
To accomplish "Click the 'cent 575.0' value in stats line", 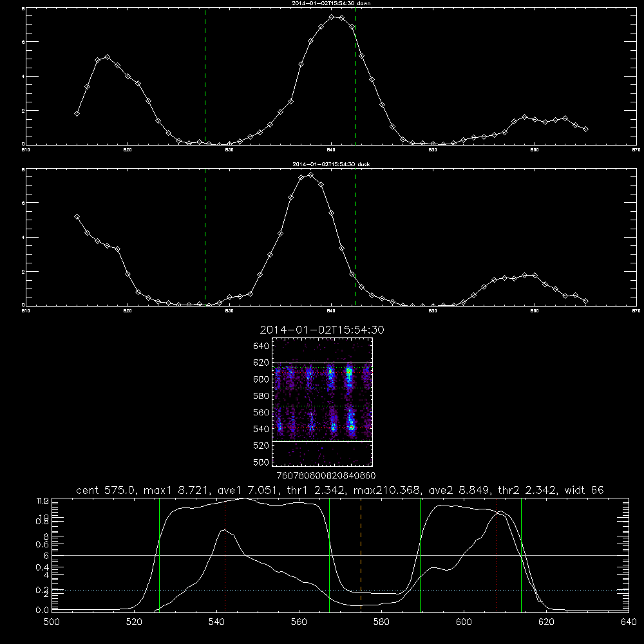I will (106, 490).
